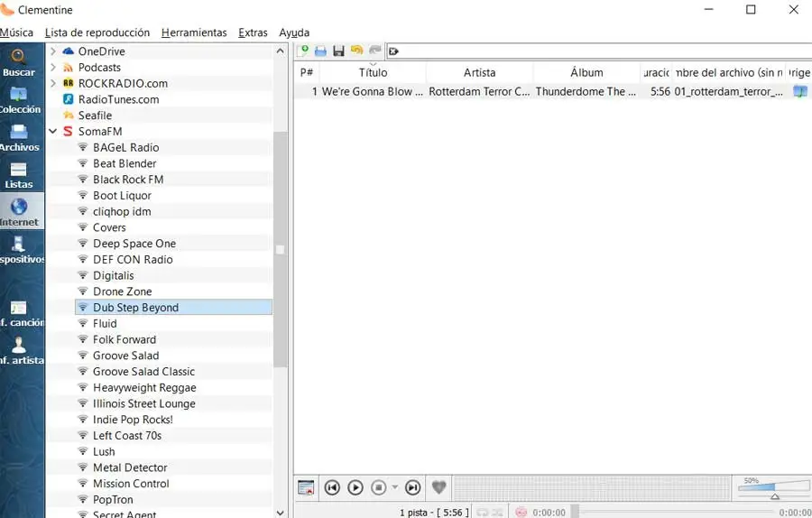Open the song info sidebar tab
This screenshot has width=812, height=518.
tap(19, 314)
